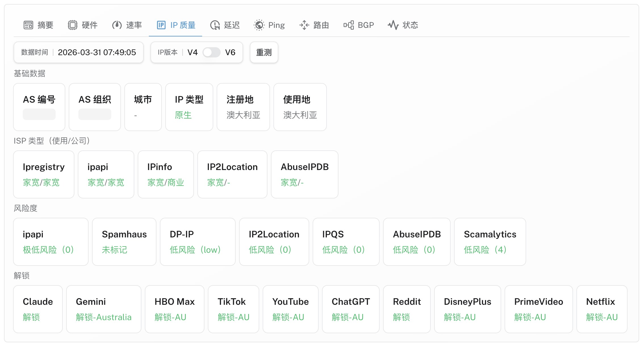Select the Scamalytics risk card
Viewport: 644px width, 348px height.
pyautogui.click(x=490, y=242)
